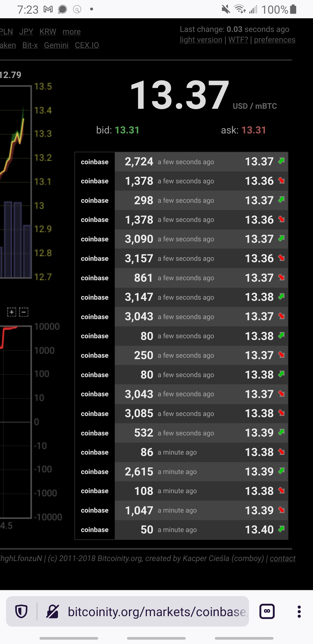The width and height of the screenshot is (313, 644).
Task: Tap the muted sound status icon
Action: (226, 9)
